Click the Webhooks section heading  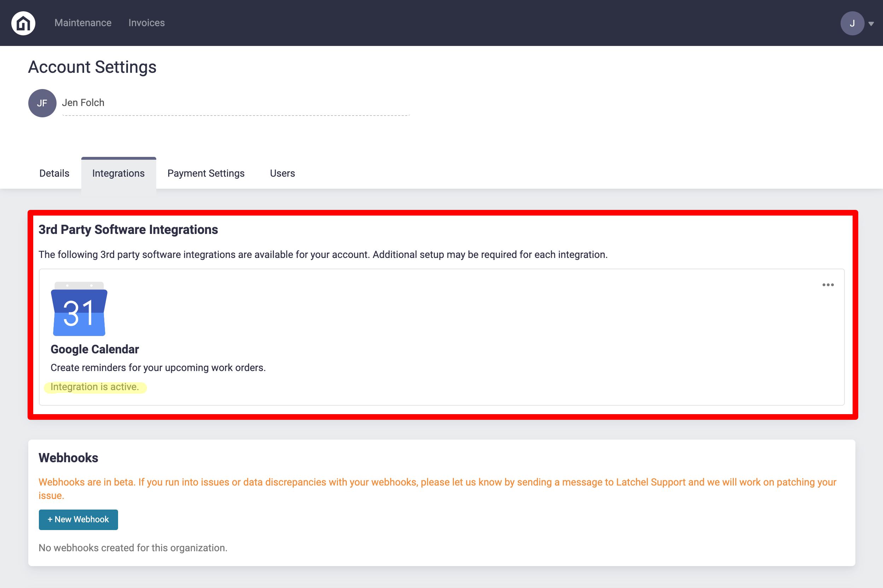[x=68, y=458]
